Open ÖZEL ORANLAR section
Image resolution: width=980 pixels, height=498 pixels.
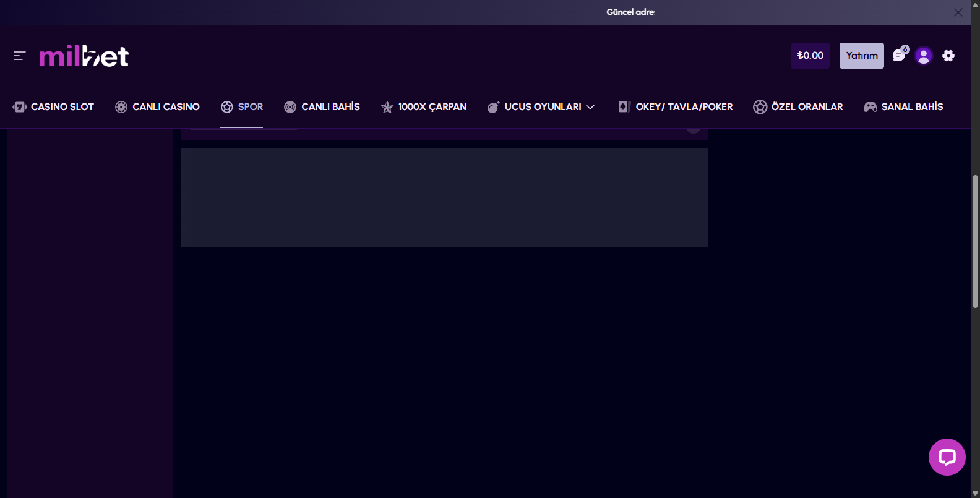coord(798,107)
